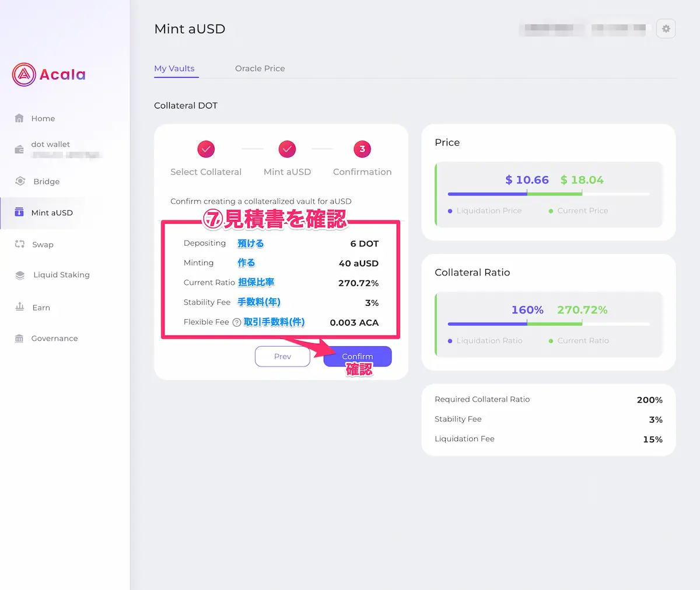Click the Prev button
The height and width of the screenshot is (590, 700).
click(x=282, y=357)
